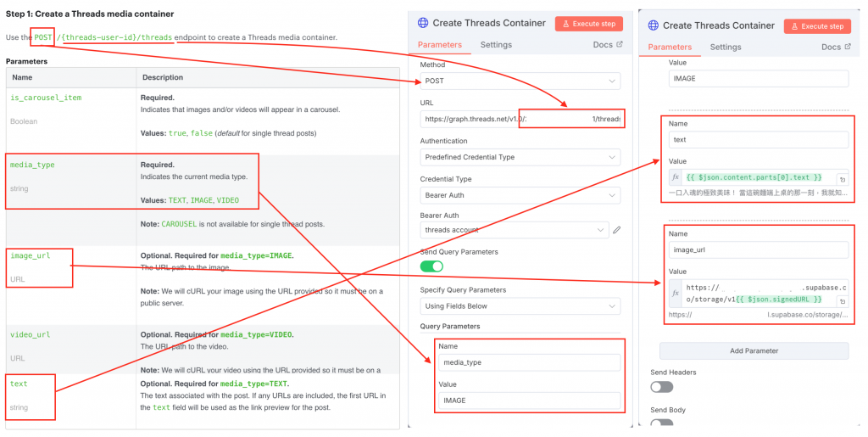Screen dimensions: 868x437
Task: Select Settings tab in right panel
Action: (726, 47)
